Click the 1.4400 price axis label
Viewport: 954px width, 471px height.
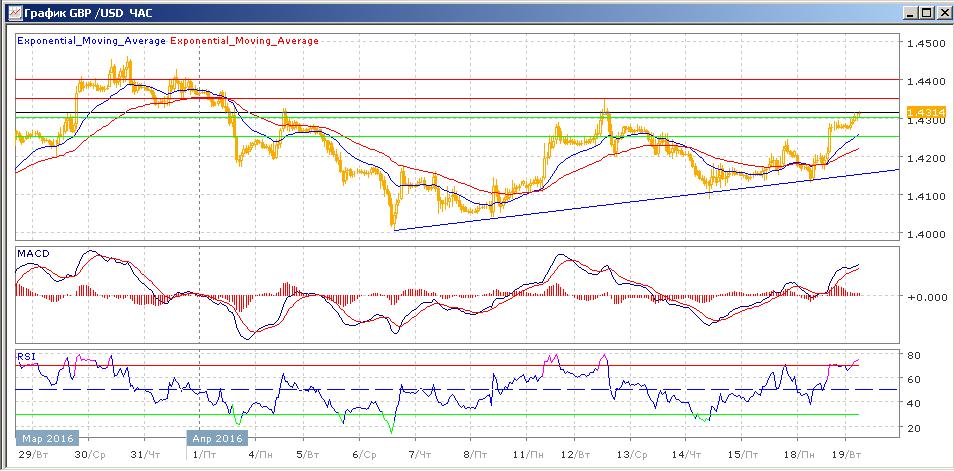tap(926, 81)
